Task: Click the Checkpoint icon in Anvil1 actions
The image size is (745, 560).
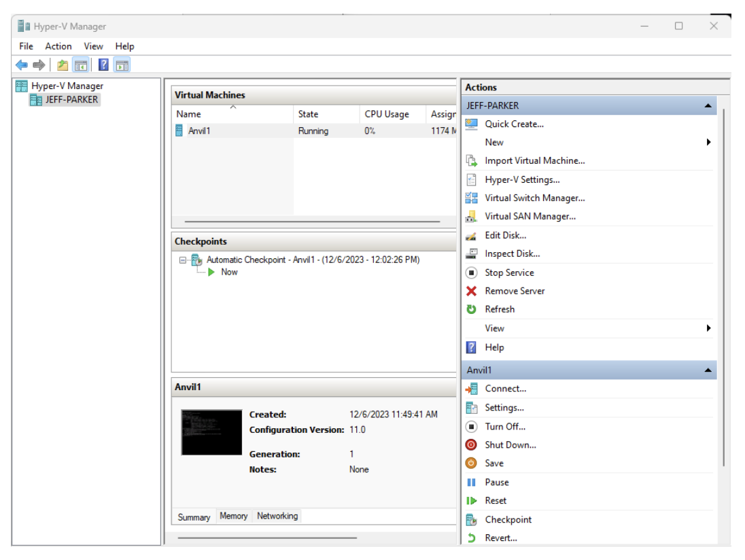Action: [x=471, y=520]
